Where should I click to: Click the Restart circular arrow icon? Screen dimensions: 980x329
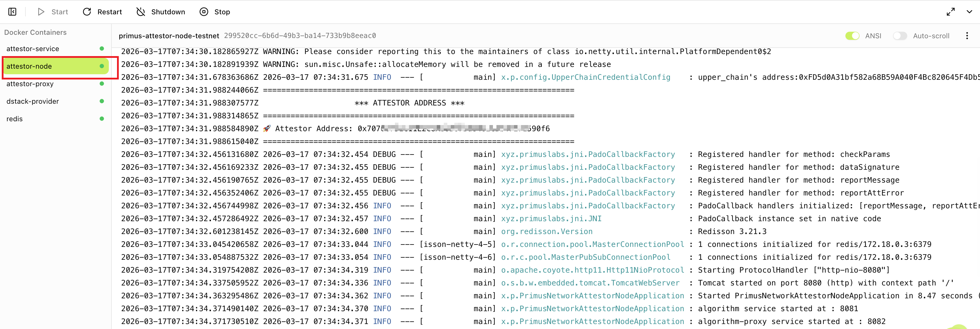point(87,12)
